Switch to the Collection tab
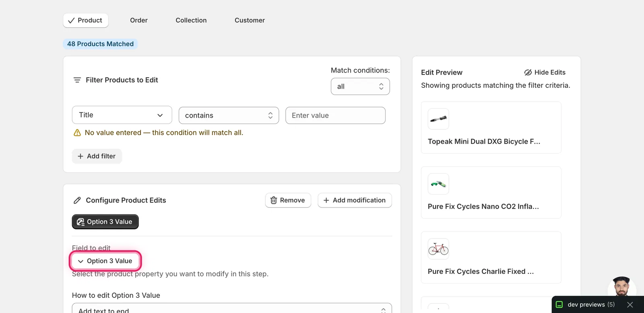644x313 pixels. pyautogui.click(x=191, y=21)
